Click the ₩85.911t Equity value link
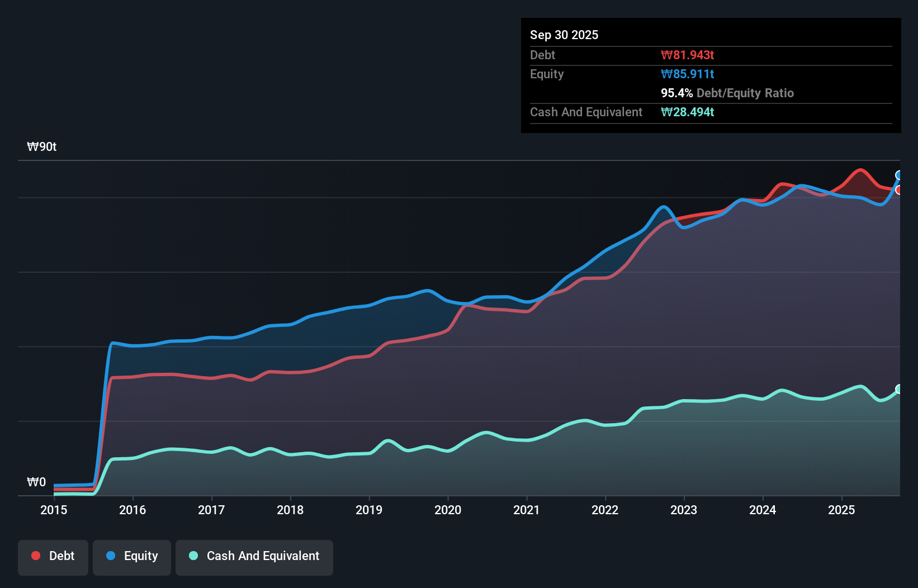918x588 pixels. [687, 74]
